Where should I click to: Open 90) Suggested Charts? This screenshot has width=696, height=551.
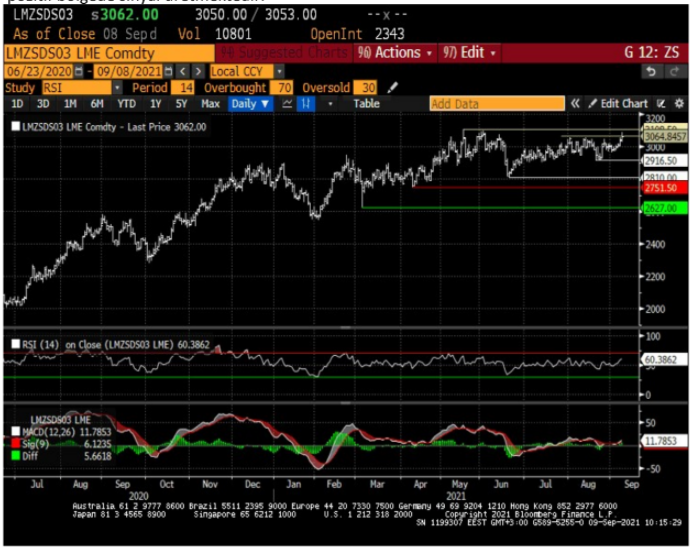[284, 53]
